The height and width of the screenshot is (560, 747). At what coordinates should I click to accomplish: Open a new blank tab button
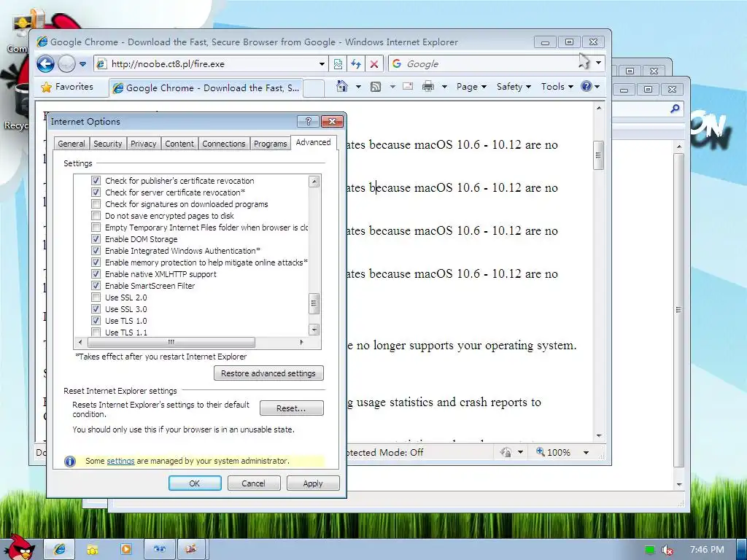coord(314,88)
